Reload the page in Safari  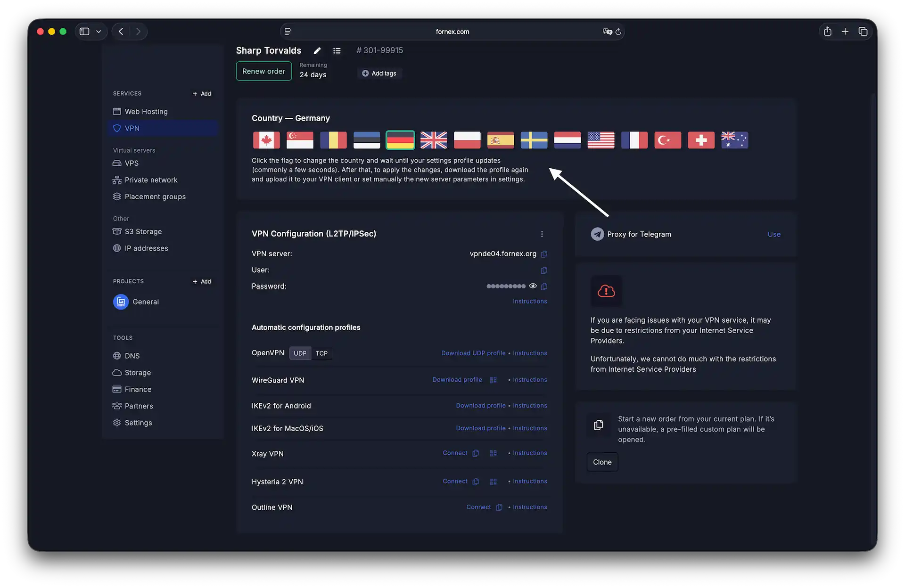tap(618, 32)
